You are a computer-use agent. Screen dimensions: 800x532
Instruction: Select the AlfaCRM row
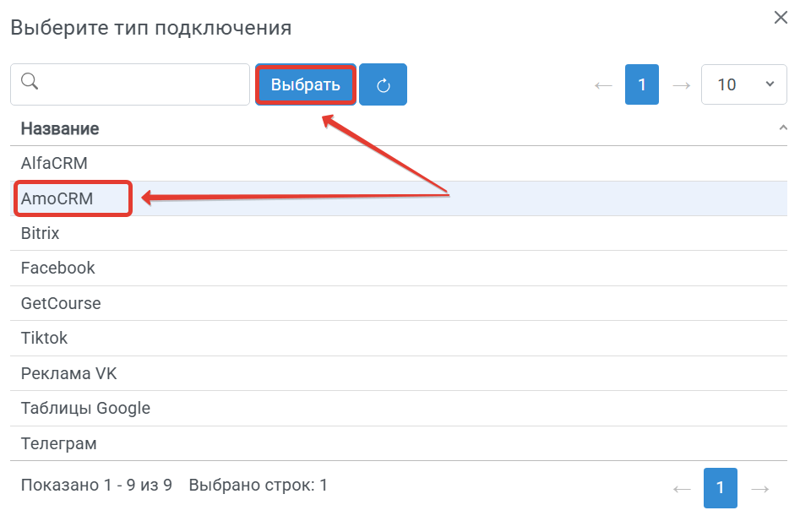[399, 163]
